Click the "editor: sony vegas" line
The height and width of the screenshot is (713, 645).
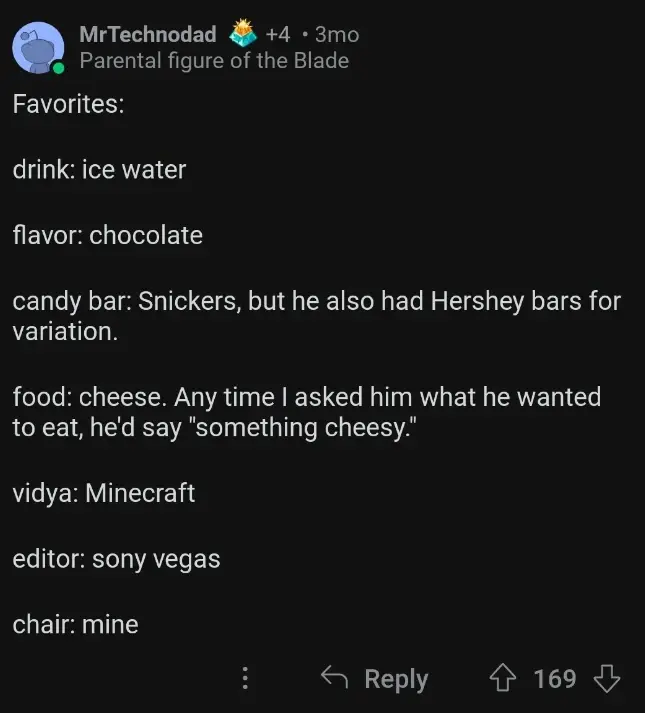coord(116,559)
